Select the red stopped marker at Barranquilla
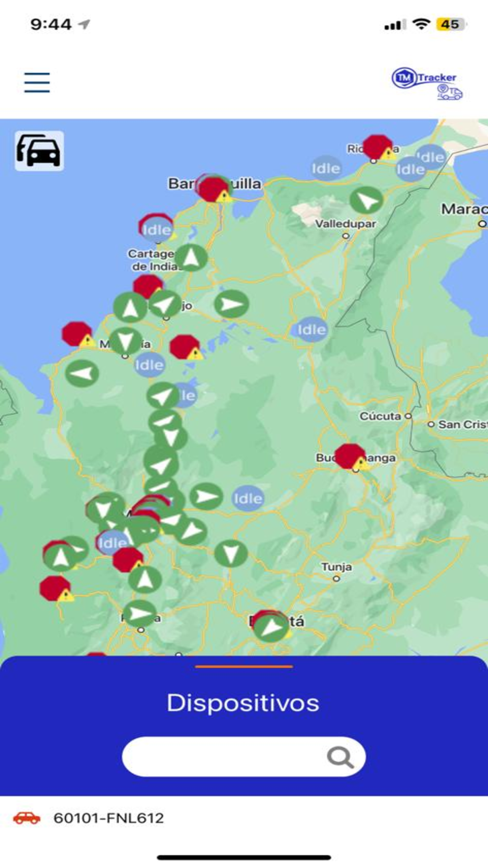This screenshot has width=488, height=868. point(213,189)
